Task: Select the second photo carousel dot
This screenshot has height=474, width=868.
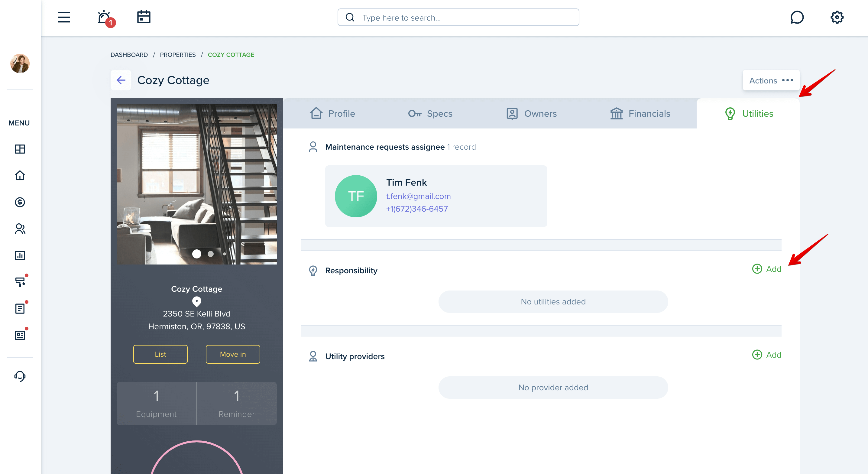Action: click(211, 254)
